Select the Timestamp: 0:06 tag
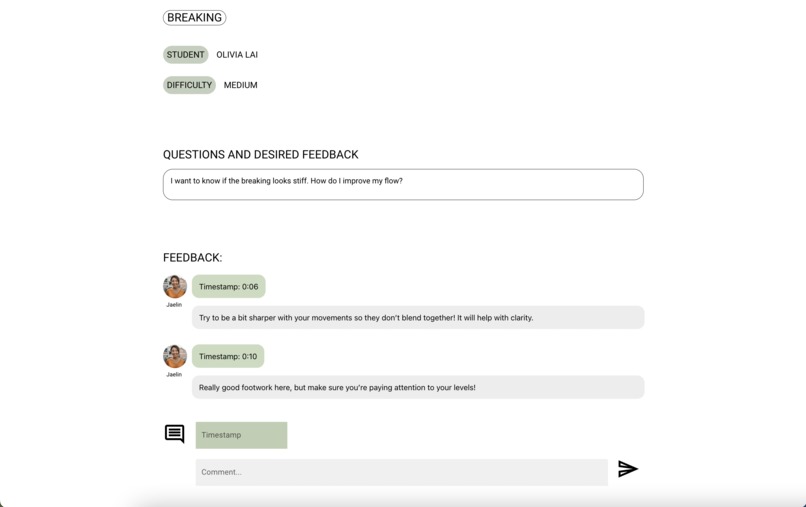806x507 pixels. coord(229,286)
